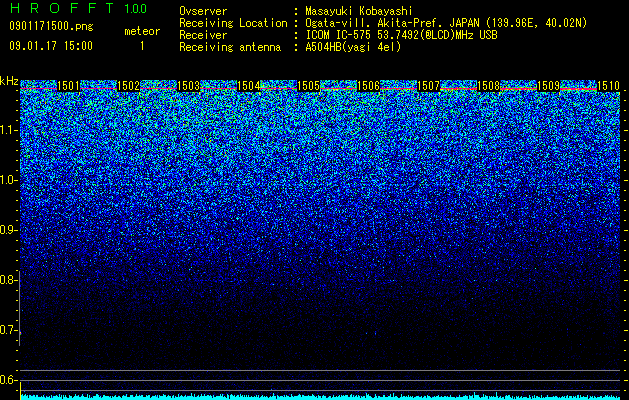
Task: Select the 0.7 frequency axis label
Action: 9,330
